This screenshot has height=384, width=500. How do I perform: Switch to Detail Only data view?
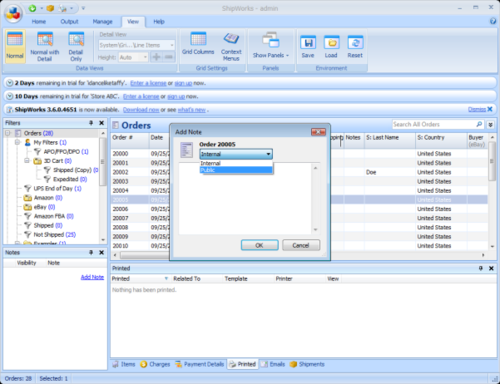pos(76,46)
